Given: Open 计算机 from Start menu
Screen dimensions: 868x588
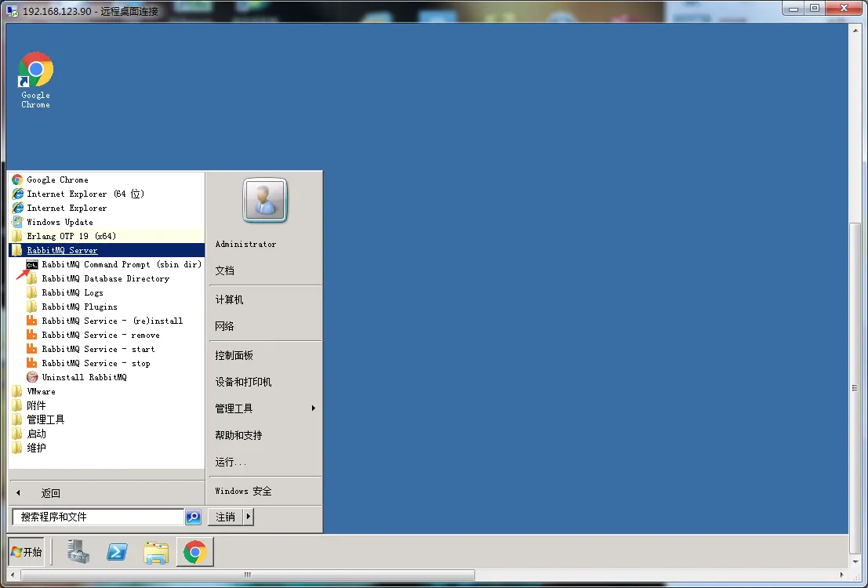Looking at the screenshot, I should pos(266,299).
